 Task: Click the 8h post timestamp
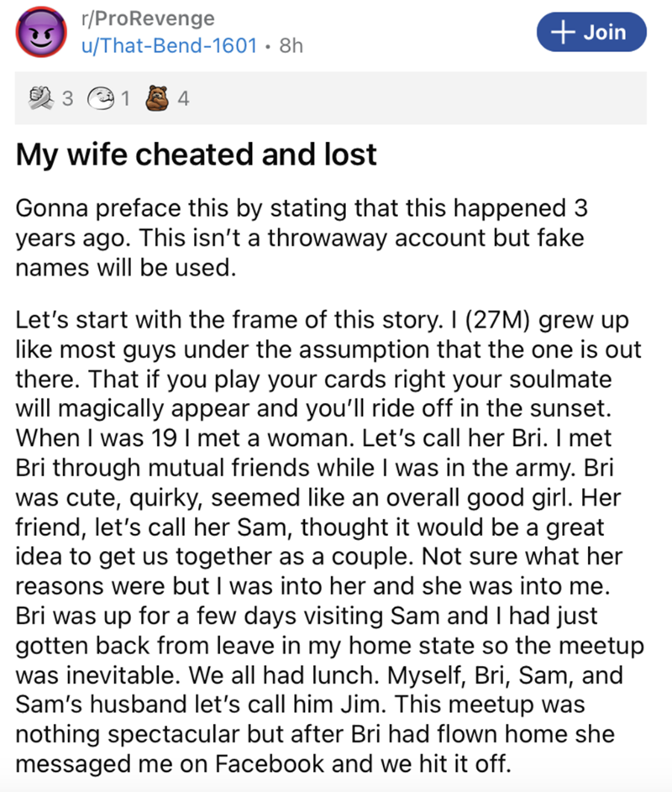(291, 45)
